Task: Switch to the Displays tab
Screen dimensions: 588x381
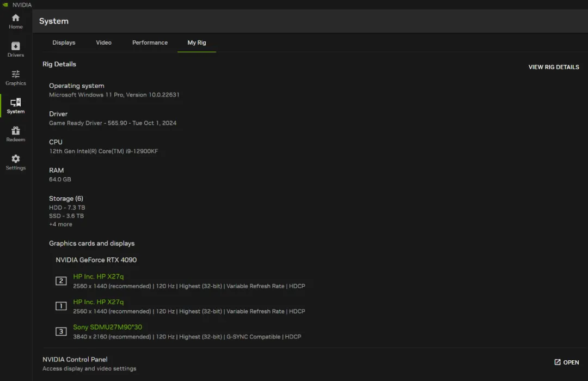Action: (x=64, y=43)
